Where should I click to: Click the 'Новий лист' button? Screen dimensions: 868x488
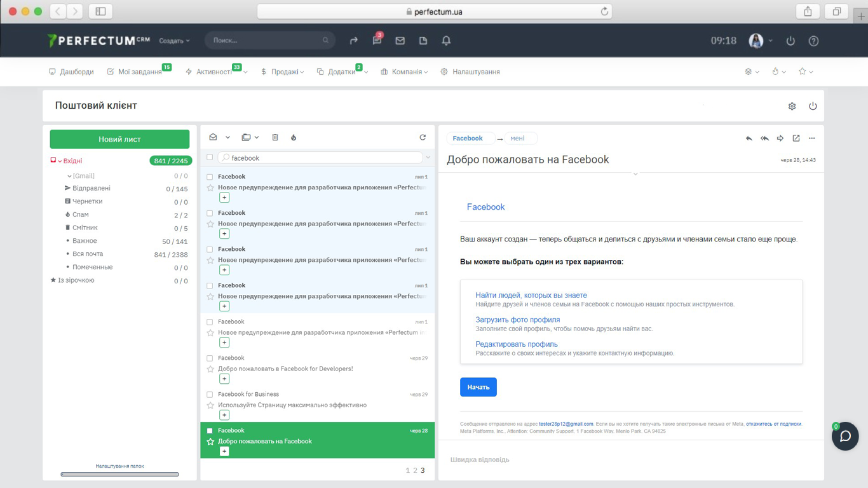coord(119,139)
